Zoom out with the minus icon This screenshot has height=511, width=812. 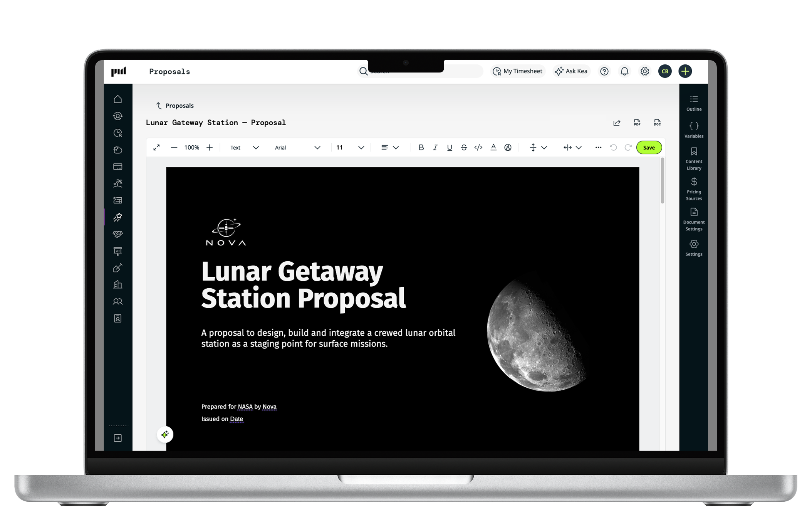point(174,148)
